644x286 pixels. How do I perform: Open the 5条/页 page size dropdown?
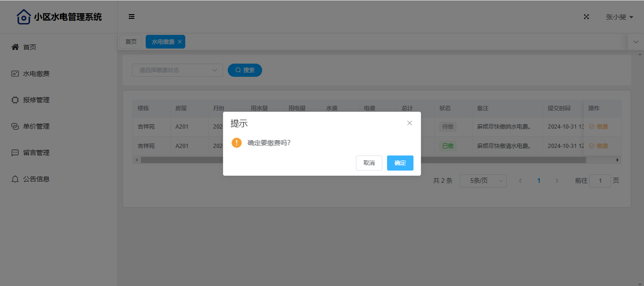483,181
